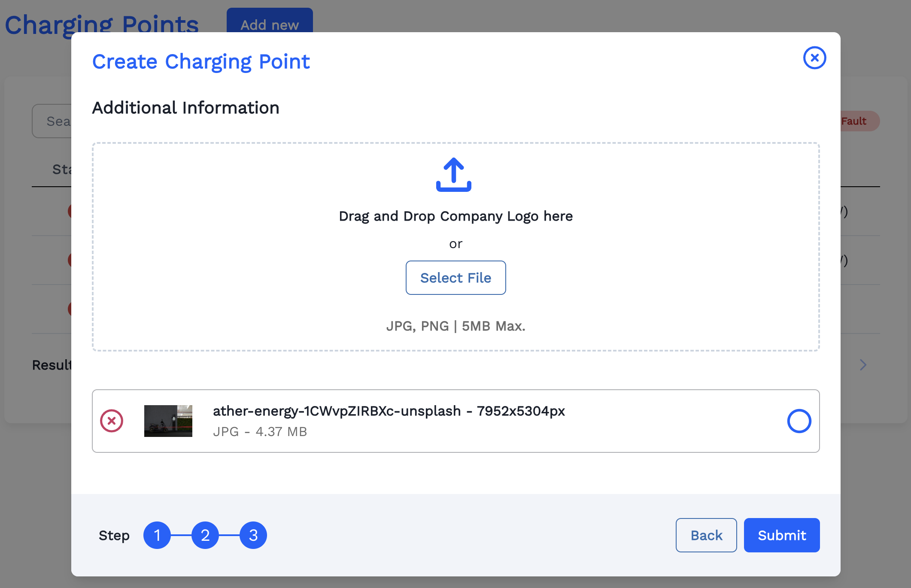Screen dimensions: 911x588
Task: Dismiss the Create Charging Point dialog via X icon
Action: tap(814, 58)
